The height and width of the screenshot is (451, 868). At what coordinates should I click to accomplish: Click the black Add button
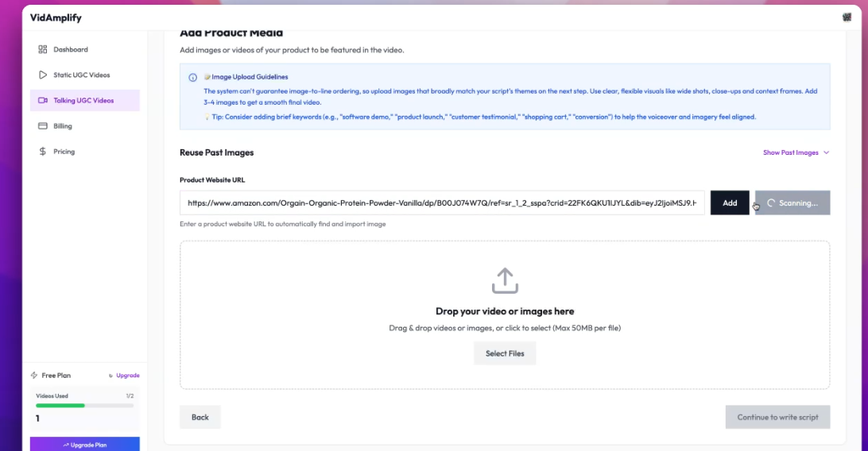pyautogui.click(x=730, y=203)
